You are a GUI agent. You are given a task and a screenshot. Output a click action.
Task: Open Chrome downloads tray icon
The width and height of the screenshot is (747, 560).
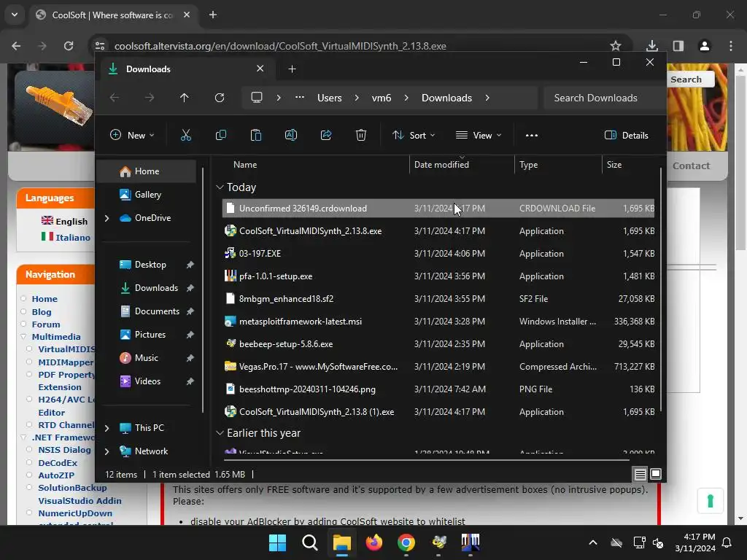click(652, 46)
